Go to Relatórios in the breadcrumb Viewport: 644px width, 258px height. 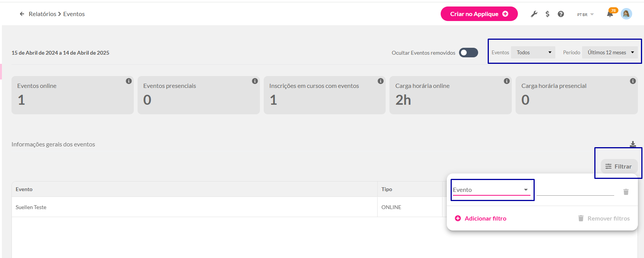tap(42, 14)
